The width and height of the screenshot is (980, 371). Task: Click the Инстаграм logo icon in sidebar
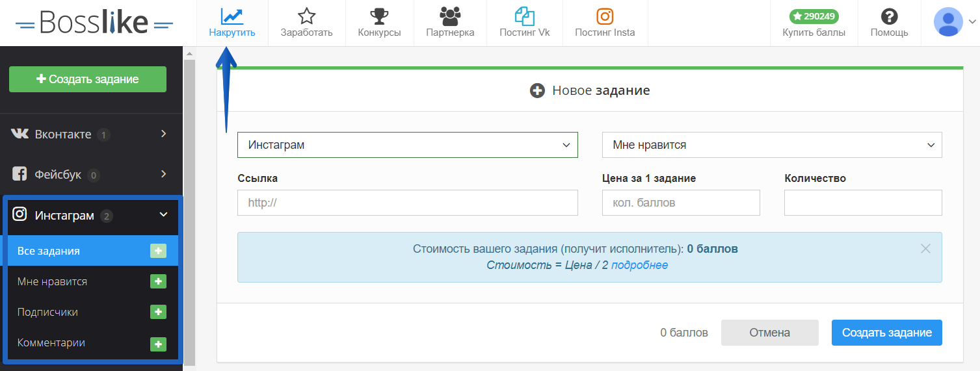(20, 214)
